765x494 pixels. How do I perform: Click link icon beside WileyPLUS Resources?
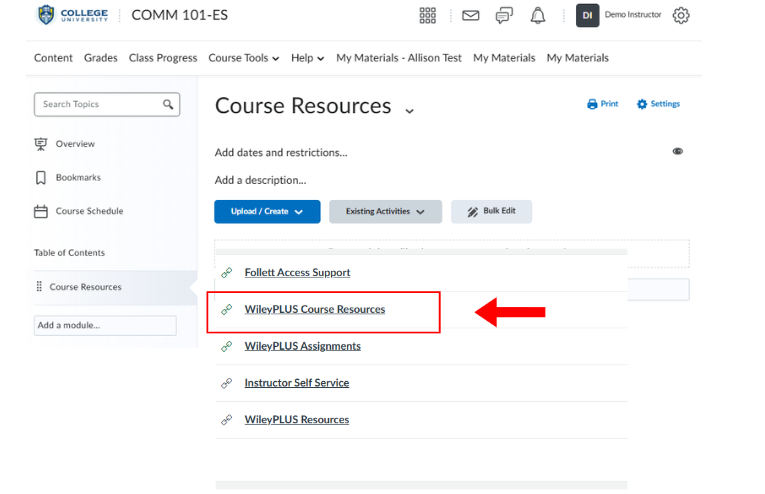click(226, 420)
